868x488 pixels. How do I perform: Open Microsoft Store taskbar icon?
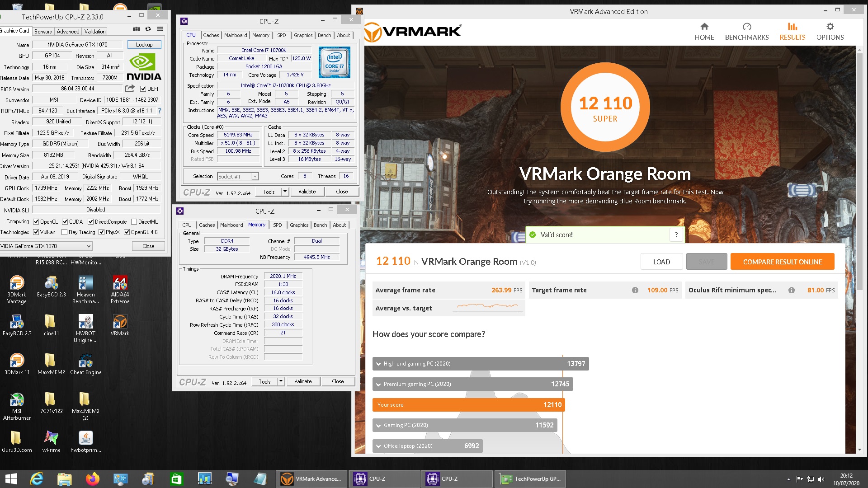[176, 479]
